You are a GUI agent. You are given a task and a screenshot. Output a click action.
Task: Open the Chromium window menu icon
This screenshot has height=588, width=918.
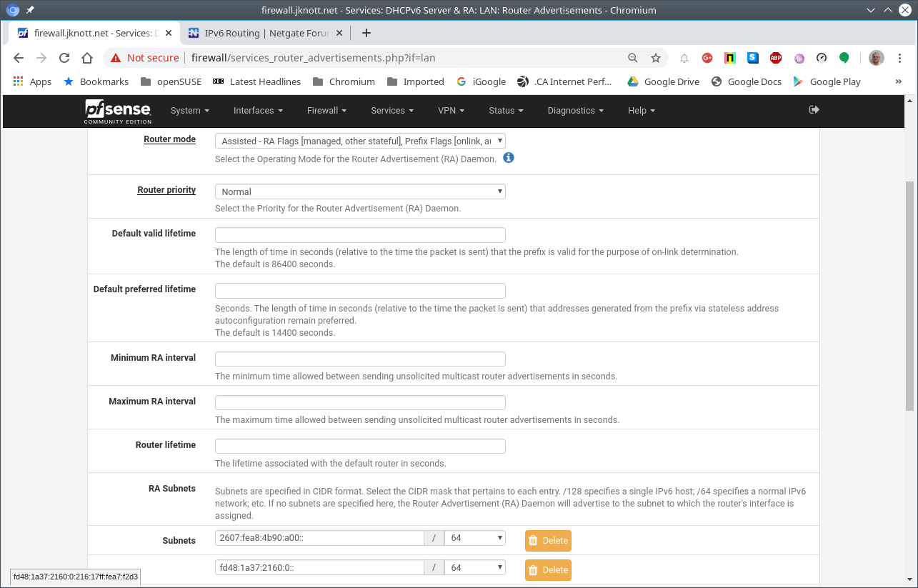tap(12, 10)
